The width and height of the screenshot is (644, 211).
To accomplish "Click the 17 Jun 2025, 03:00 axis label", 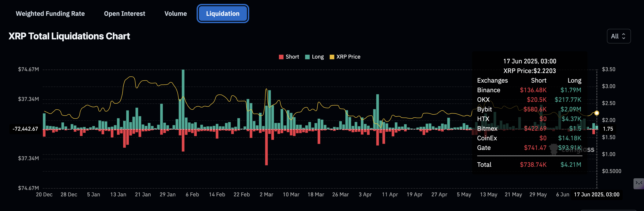I will [x=596, y=195].
